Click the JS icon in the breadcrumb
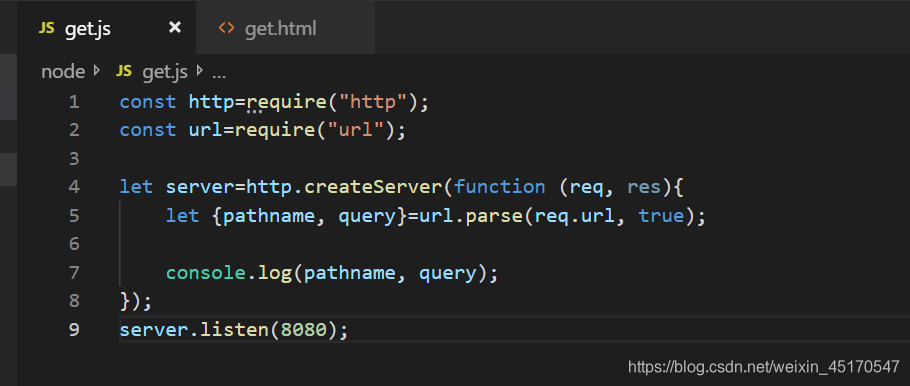 click(124, 71)
